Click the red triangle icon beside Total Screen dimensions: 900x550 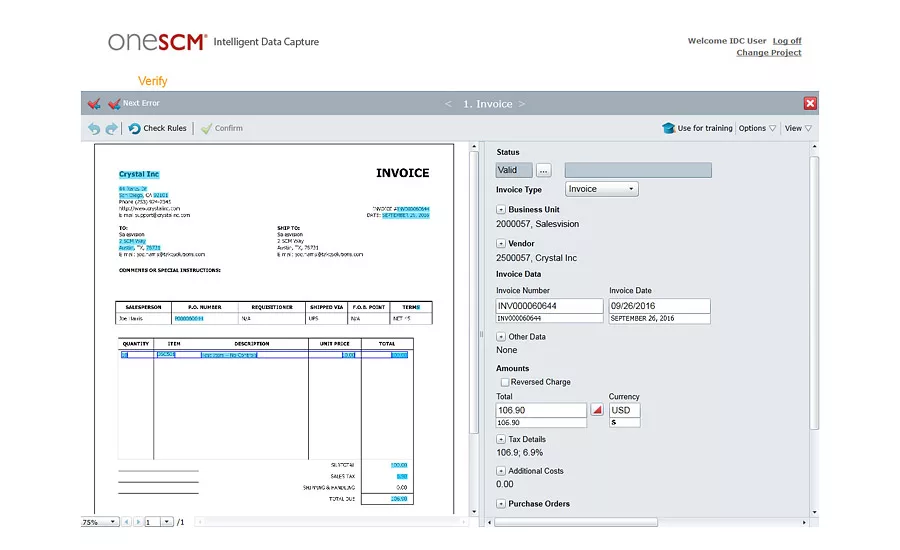point(597,410)
